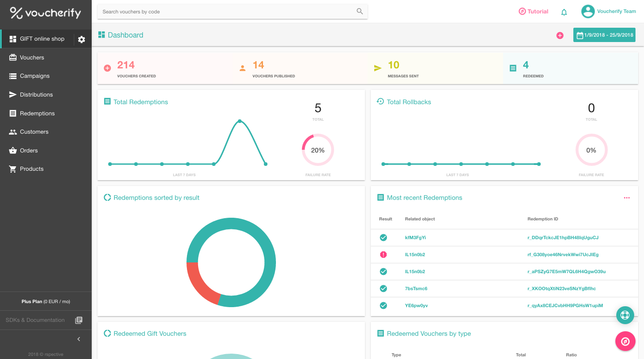
Task: Click the failed status icon for IL15n0b2
Action: pyautogui.click(x=383, y=254)
